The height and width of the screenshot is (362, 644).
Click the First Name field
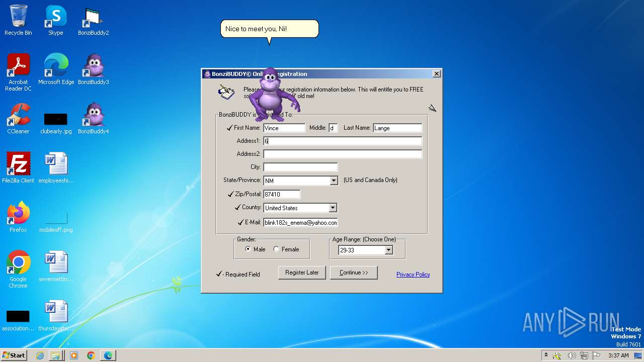(x=284, y=128)
